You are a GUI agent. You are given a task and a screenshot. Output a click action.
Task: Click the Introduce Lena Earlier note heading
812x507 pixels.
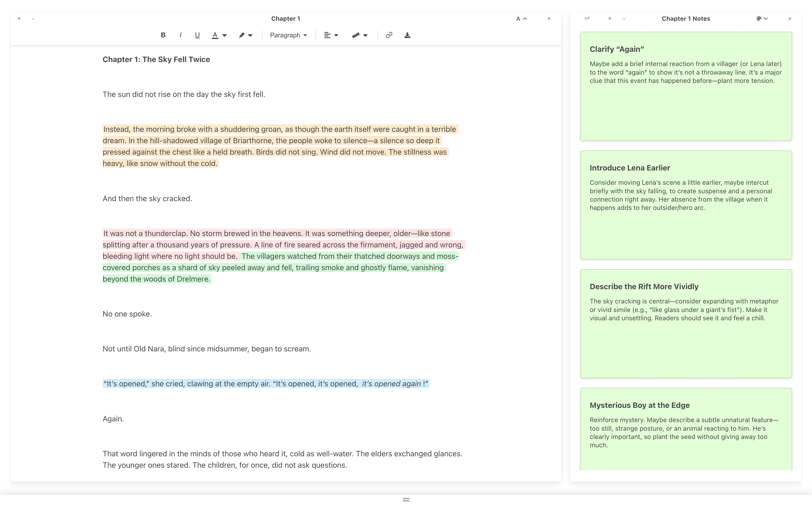pyautogui.click(x=630, y=168)
